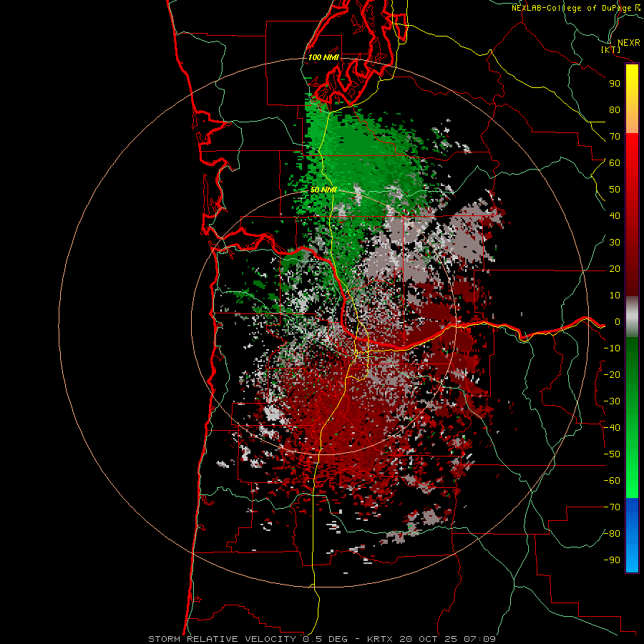Viewport: 644px width, 644px height.
Task: Pick the gray zero-velocity segment of the color bar
Action: (x=632, y=317)
